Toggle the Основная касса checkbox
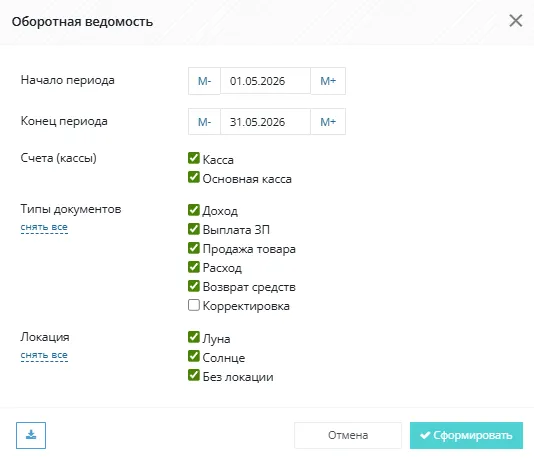Image resolution: width=534 pixels, height=461 pixels. [x=194, y=177]
